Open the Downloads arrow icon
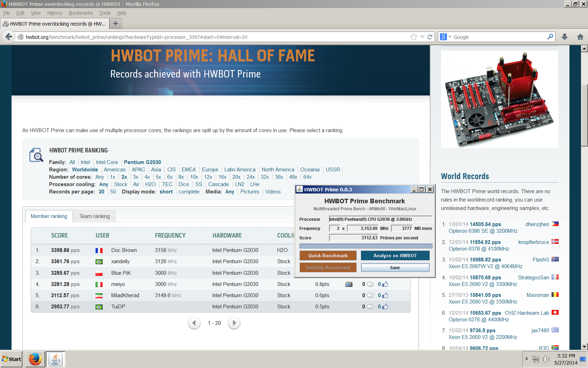 coord(565,37)
